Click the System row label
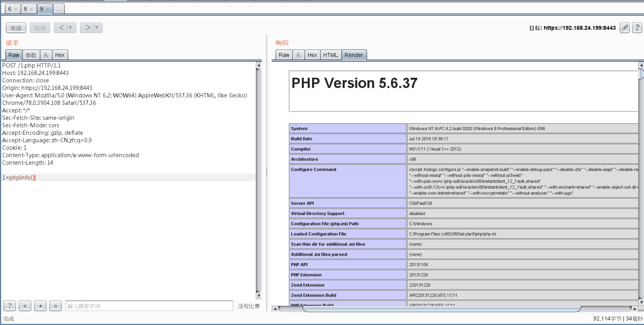 click(299, 128)
